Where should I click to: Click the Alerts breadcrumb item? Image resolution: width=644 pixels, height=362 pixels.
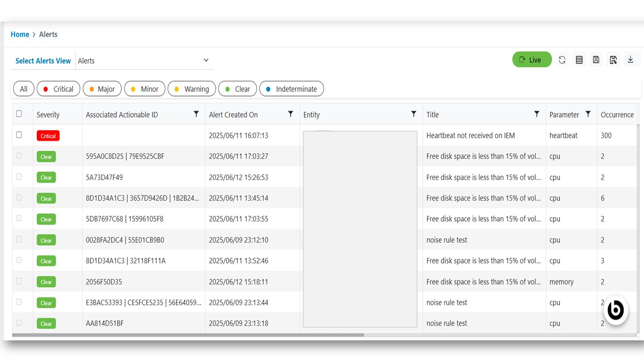[x=48, y=34]
